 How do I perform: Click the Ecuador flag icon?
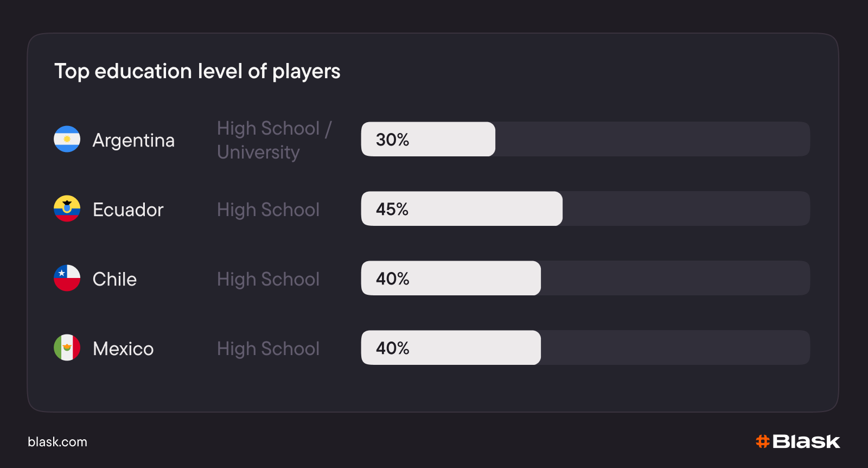pyautogui.click(x=67, y=208)
